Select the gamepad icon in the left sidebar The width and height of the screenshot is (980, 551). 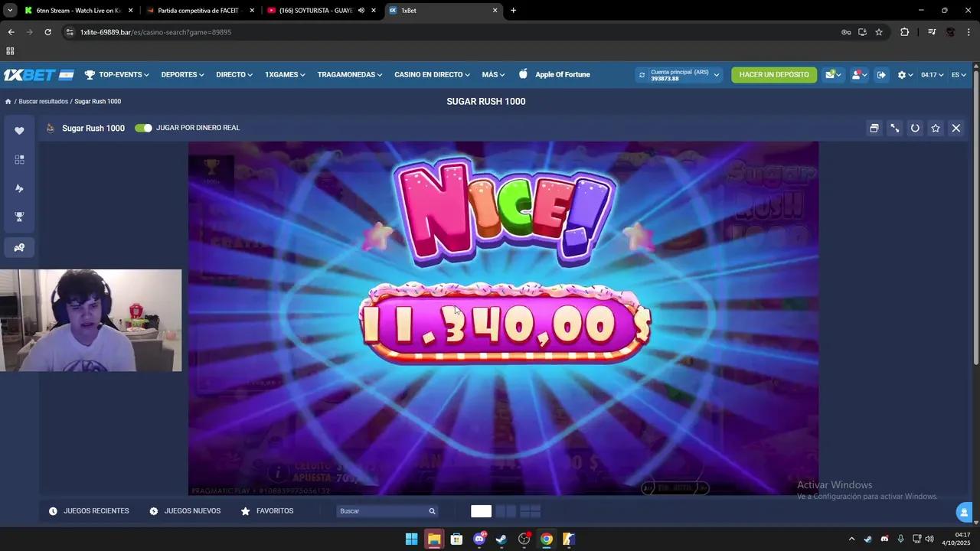(x=19, y=247)
